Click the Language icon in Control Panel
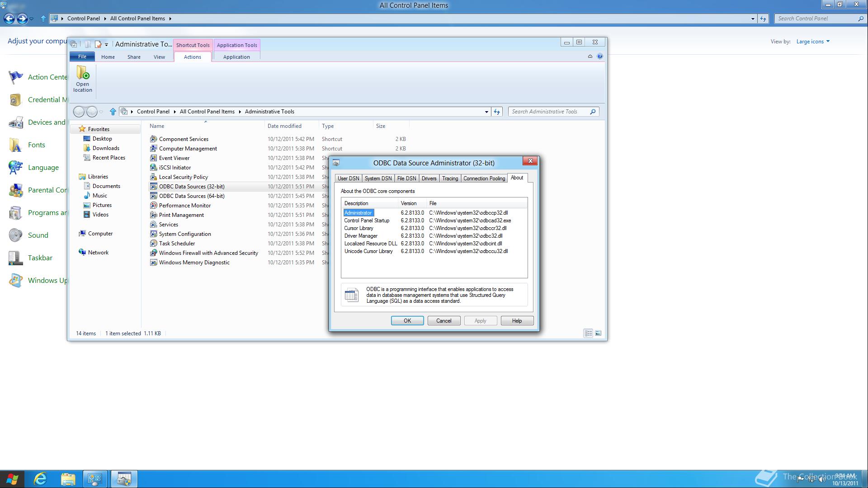Screen dimensions: 868x488 click(x=16, y=168)
